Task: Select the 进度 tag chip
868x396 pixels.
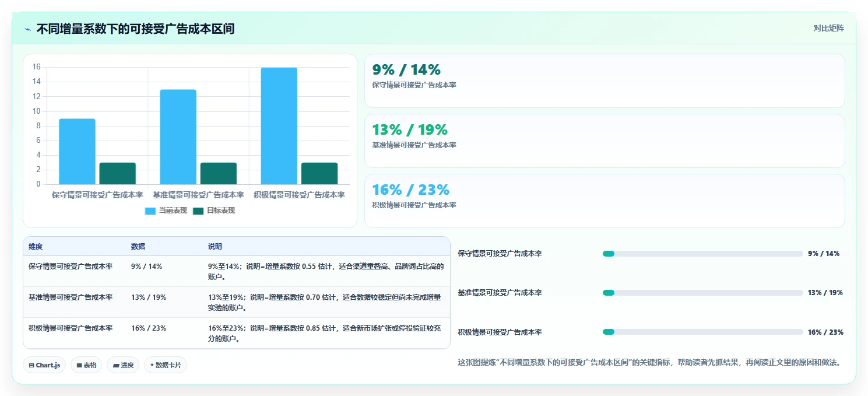Action: 123,365
